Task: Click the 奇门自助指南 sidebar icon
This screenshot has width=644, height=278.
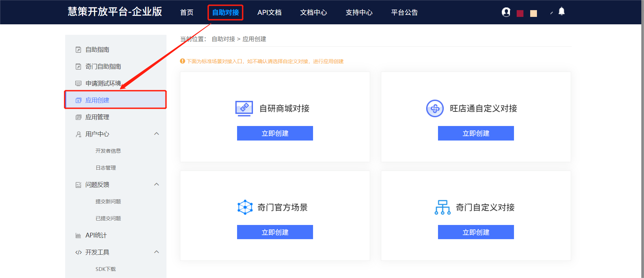Action: 78,67
